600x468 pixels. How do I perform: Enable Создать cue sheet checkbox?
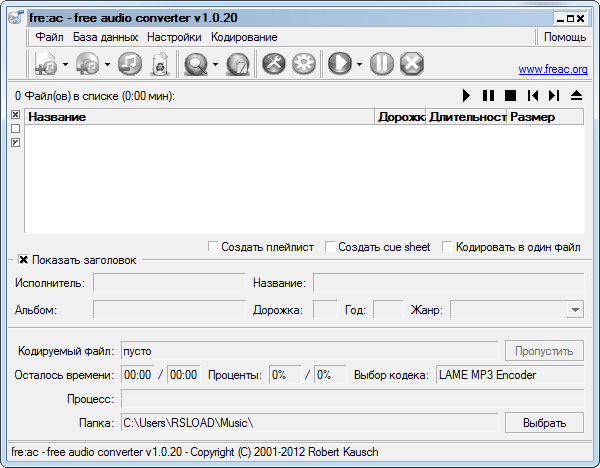click(x=330, y=246)
